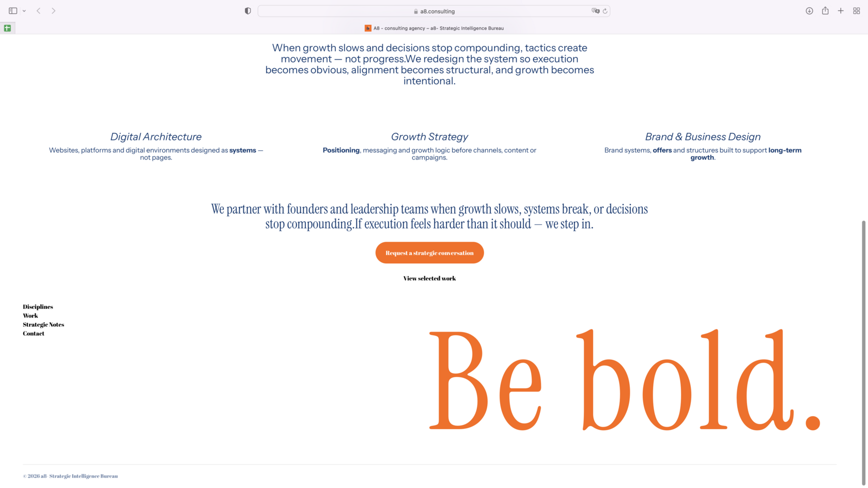
Task: Click the translate page icon
Action: (595, 11)
